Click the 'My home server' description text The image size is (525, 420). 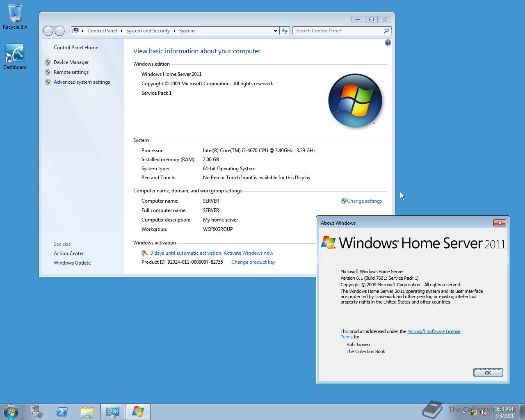click(220, 220)
